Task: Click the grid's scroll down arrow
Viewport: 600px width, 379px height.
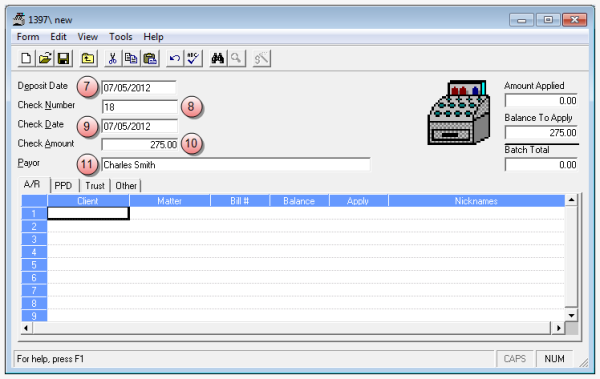Action: tap(571, 315)
